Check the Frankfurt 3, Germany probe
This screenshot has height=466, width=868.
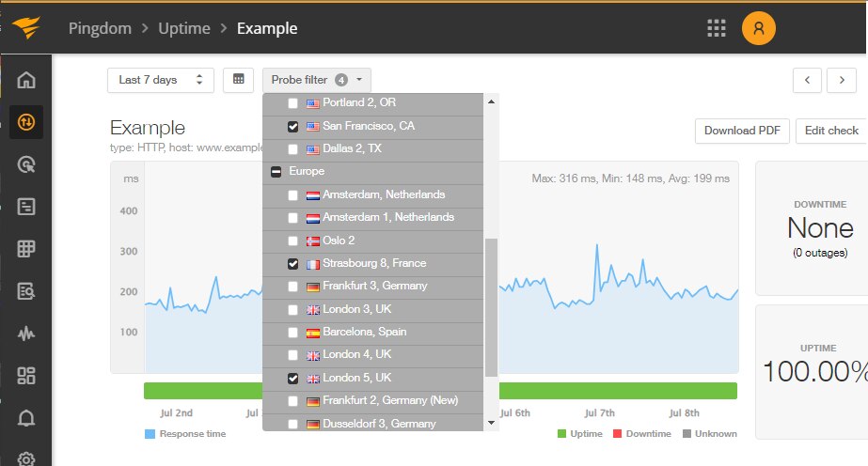[292, 287]
